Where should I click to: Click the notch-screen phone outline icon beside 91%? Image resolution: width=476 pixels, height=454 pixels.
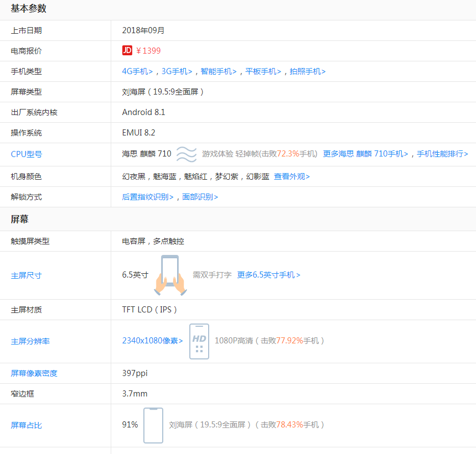(x=153, y=425)
